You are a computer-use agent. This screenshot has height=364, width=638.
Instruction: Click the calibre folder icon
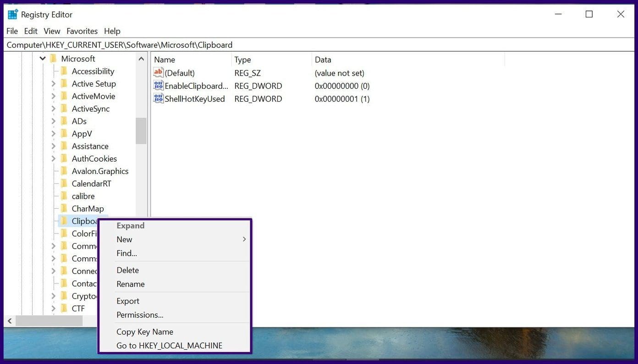coord(64,196)
